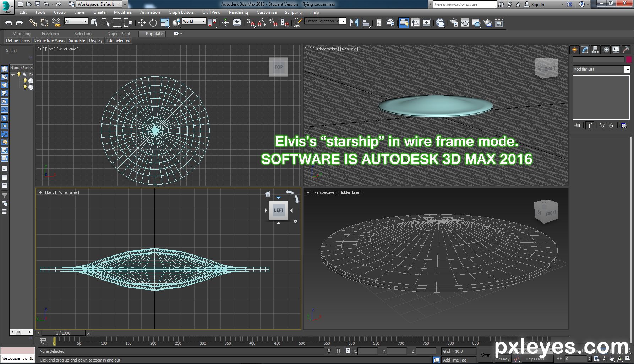This screenshot has height=364, width=634.
Task: Toggle the Selection Lock padlock icon
Action: pyautogui.click(x=338, y=351)
